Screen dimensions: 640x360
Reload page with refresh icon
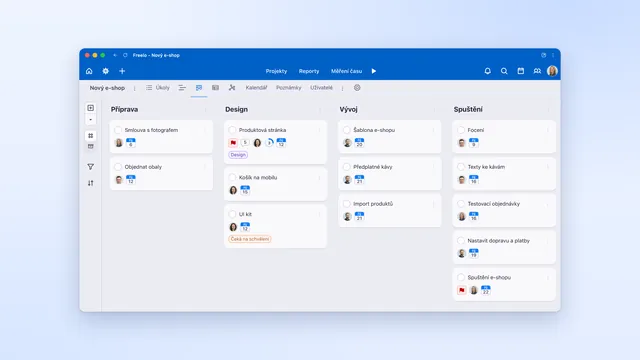pos(125,55)
